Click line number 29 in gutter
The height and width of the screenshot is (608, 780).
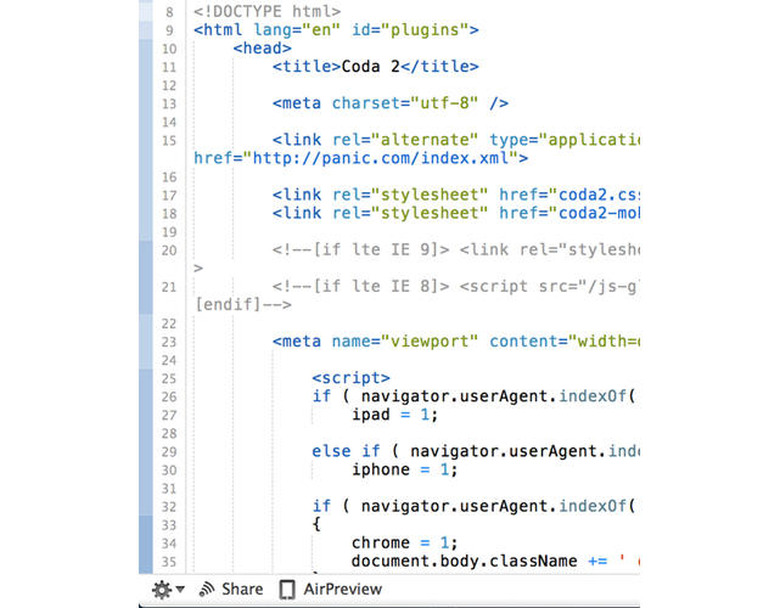coord(169,452)
